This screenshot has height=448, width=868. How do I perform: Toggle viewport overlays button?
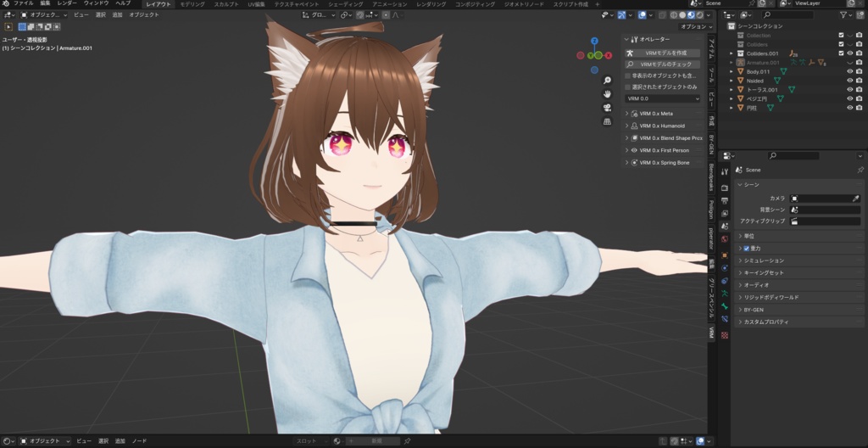pyautogui.click(x=642, y=15)
